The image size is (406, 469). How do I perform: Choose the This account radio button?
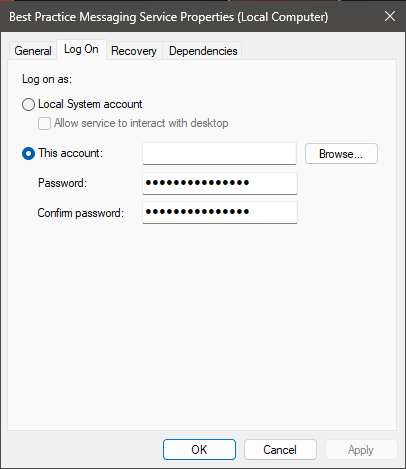pos(28,154)
